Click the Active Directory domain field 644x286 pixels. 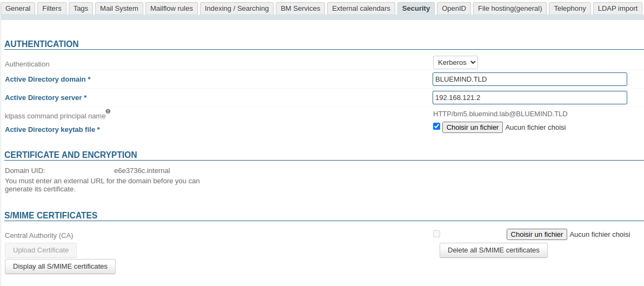point(529,79)
